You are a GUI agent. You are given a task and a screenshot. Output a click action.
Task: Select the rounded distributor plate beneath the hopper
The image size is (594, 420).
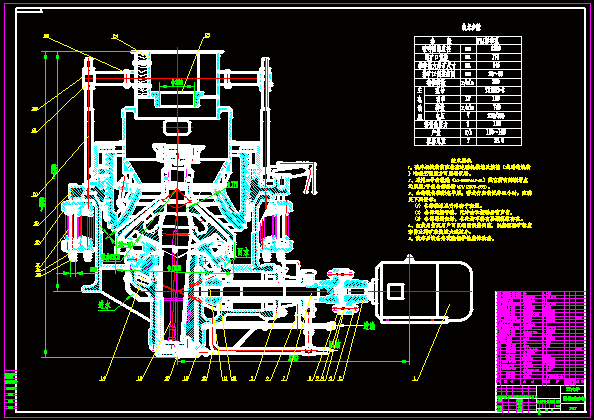point(177,128)
